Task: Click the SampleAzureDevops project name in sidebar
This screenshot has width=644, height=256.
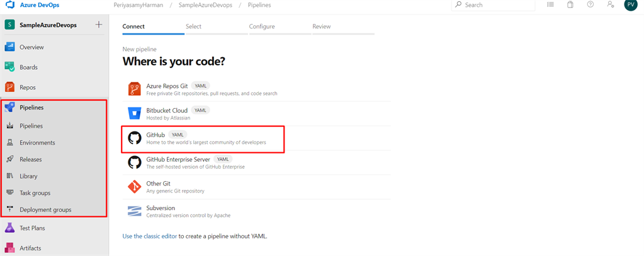Action: pos(48,25)
